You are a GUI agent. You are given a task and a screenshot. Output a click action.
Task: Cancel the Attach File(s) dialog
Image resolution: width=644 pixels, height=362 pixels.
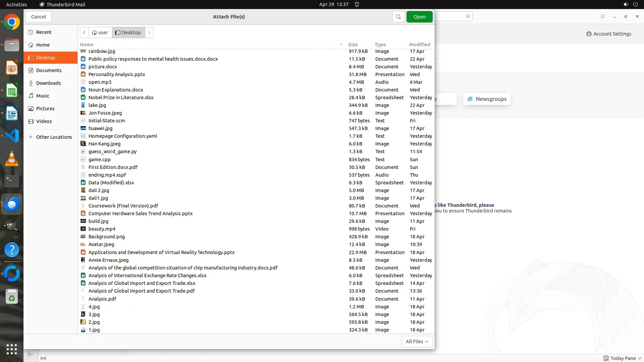[x=39, y=17]
